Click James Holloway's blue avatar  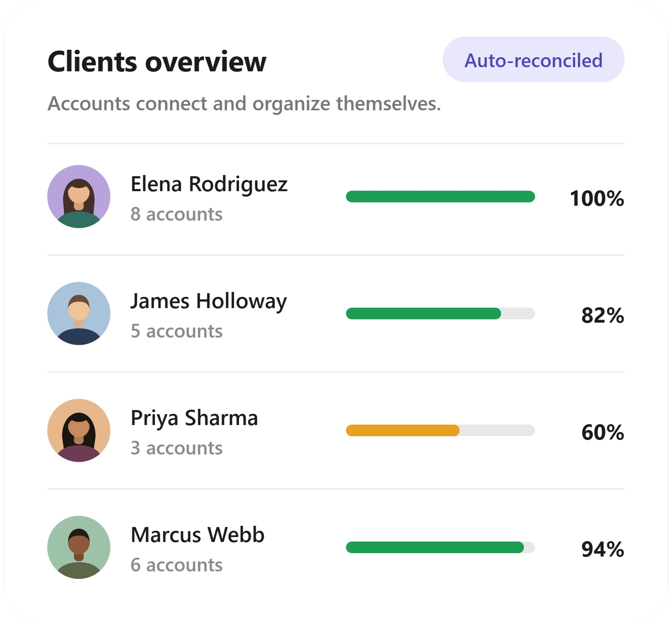(x=79, y=313)
